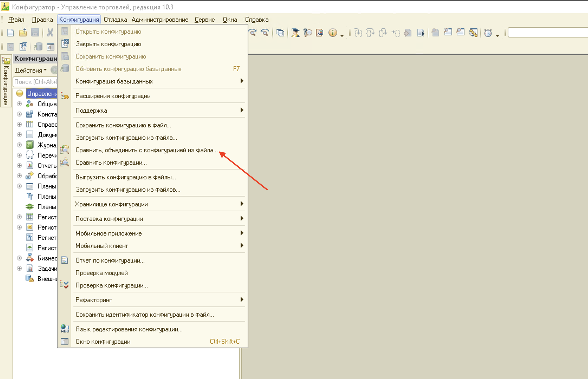588x379 pixels.
Task: Click the Cut scissors toolbar icon
Action: tap(50, 33)
